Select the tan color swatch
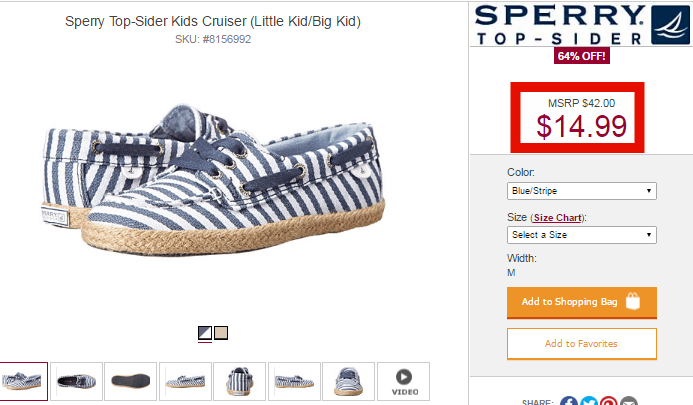The width and height of the screenshot is (693, 405). 221,333
